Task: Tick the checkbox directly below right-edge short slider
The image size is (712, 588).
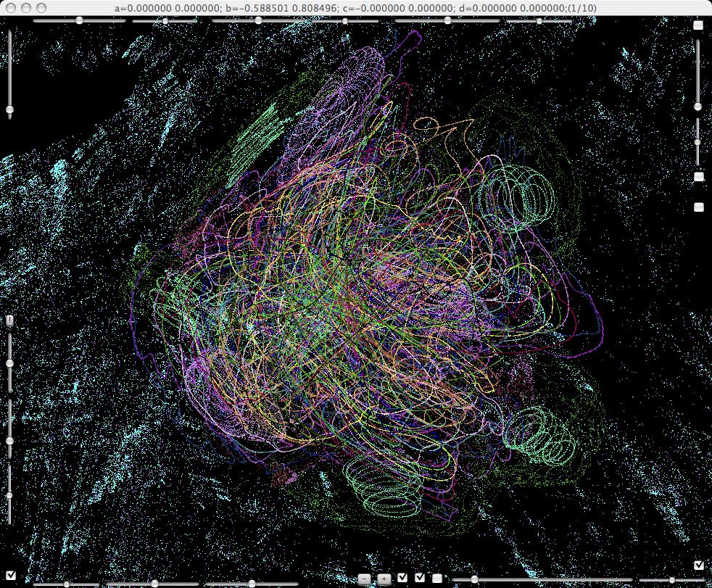Action: [699, 176]
